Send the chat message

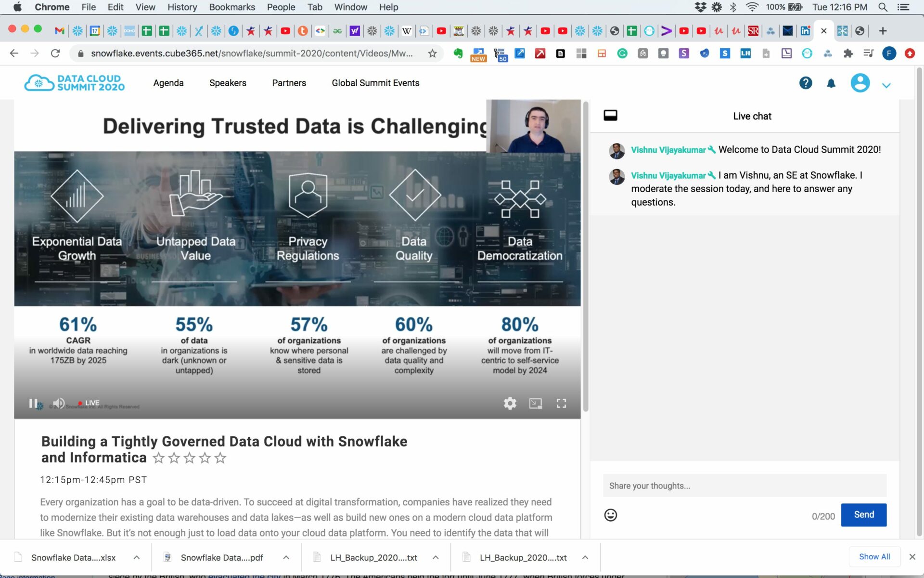pyautogui.click(x=864, y=515)
